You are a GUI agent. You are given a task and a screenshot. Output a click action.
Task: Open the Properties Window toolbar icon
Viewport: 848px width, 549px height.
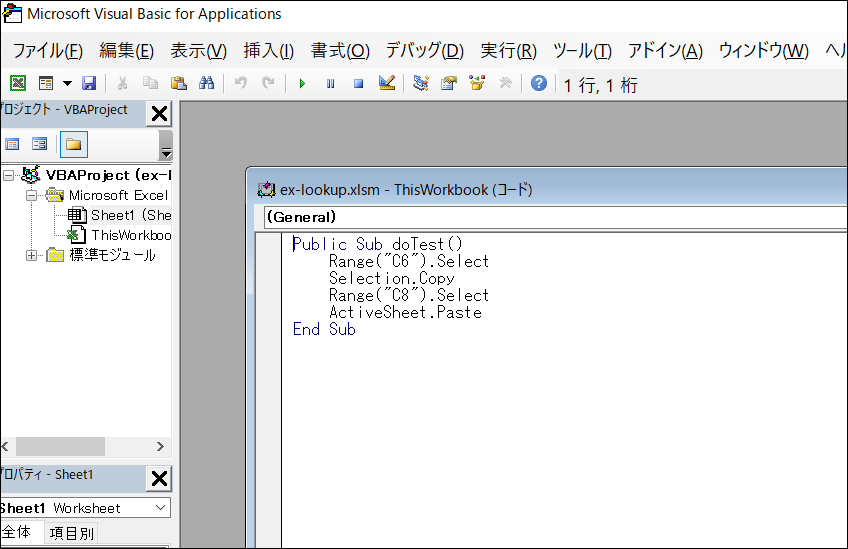[449, 83]
